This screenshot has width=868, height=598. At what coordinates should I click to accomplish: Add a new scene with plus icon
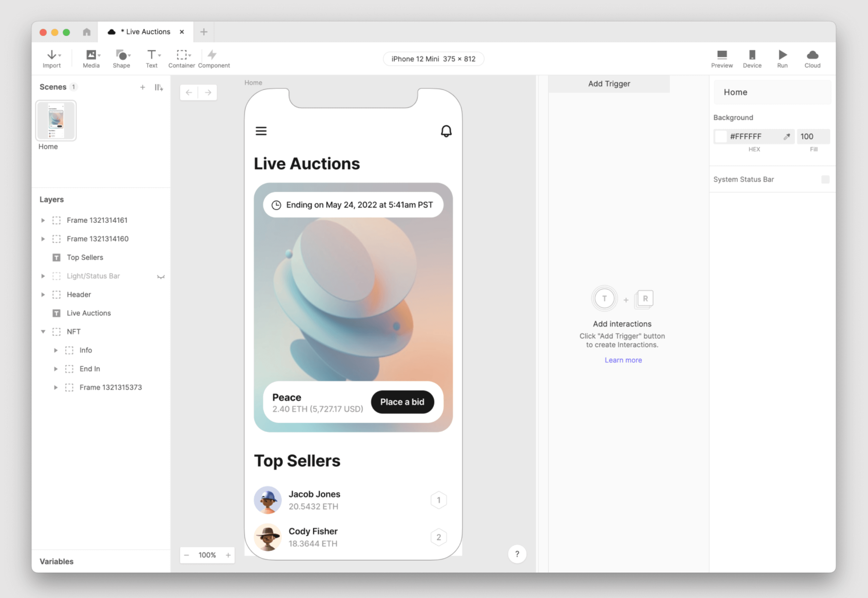coord(142,87)
